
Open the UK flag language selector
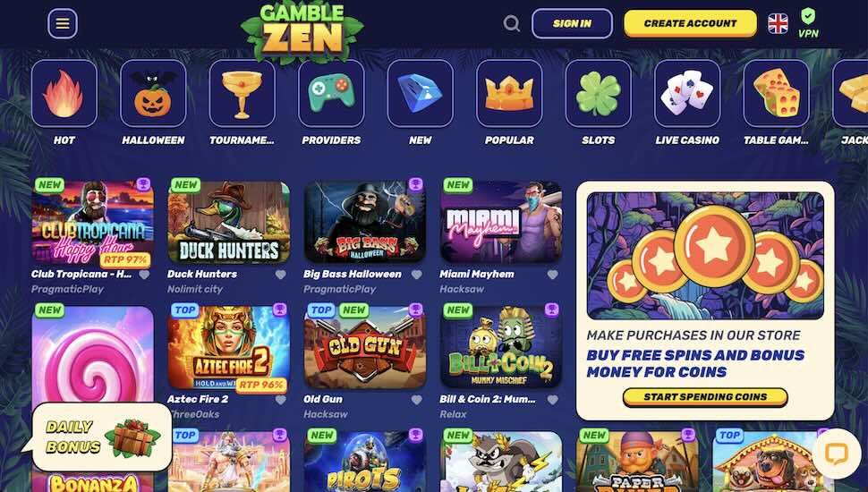[x=778, y=24]
